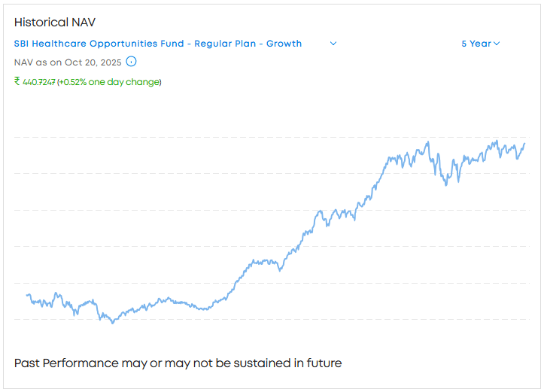Expand the fund selector chevron arrow

point(333,44)
